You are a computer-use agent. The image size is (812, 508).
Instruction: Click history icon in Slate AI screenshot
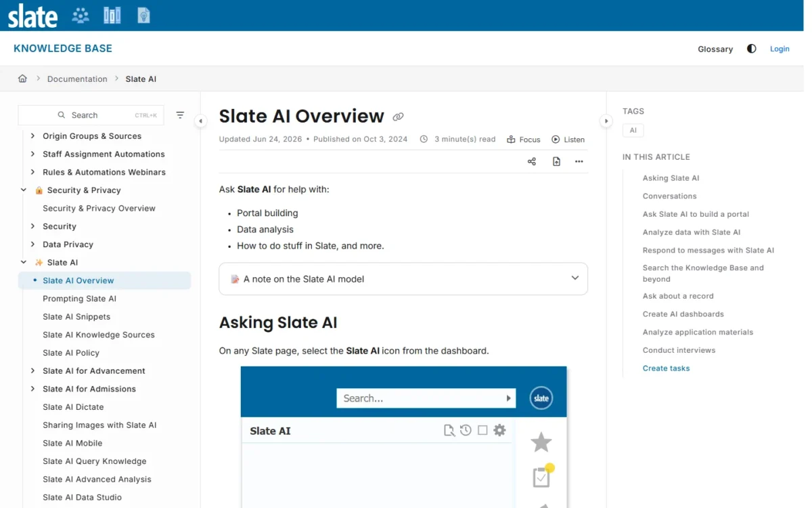[466, 430]
